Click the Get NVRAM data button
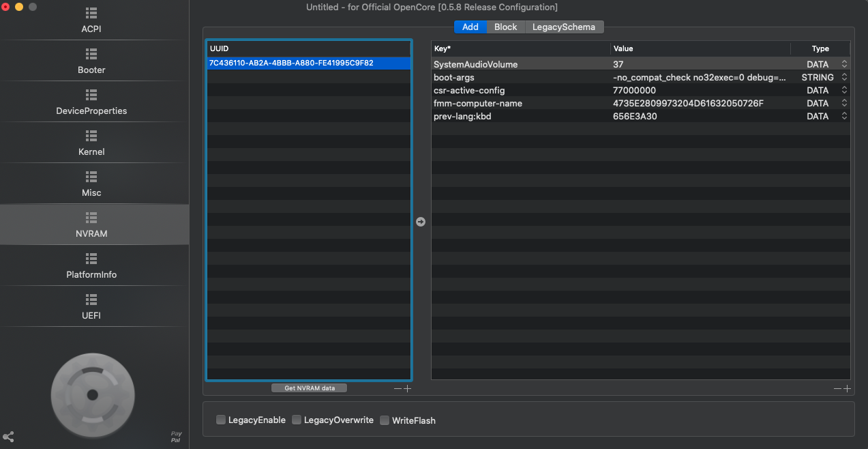 click(x=309, y=388)
